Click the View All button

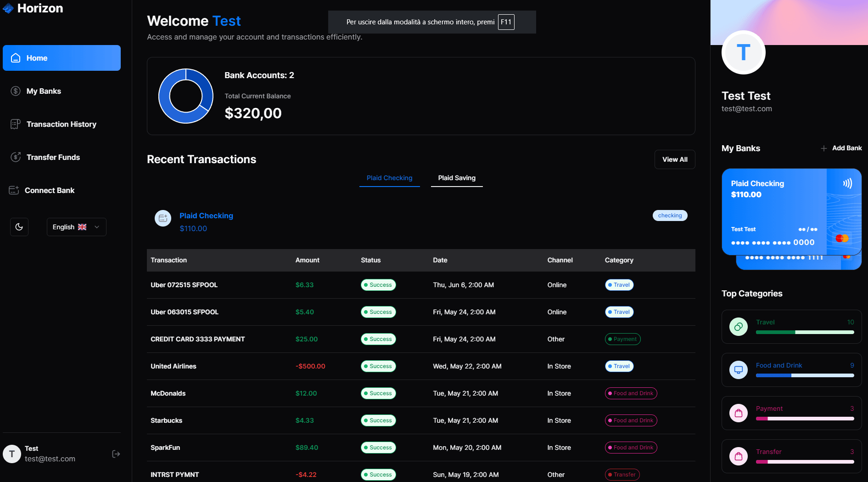(x=674, y=159)
